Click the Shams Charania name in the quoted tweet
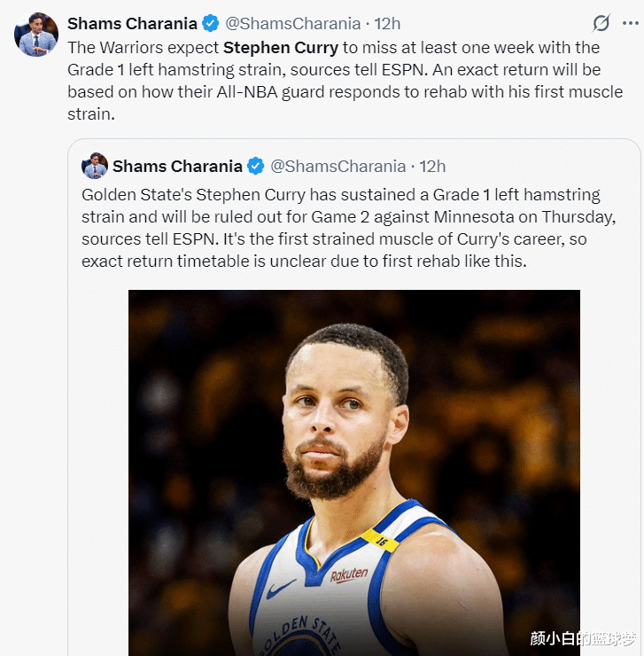This screenshot has width=644, height=656. click(x=177, y=166)
